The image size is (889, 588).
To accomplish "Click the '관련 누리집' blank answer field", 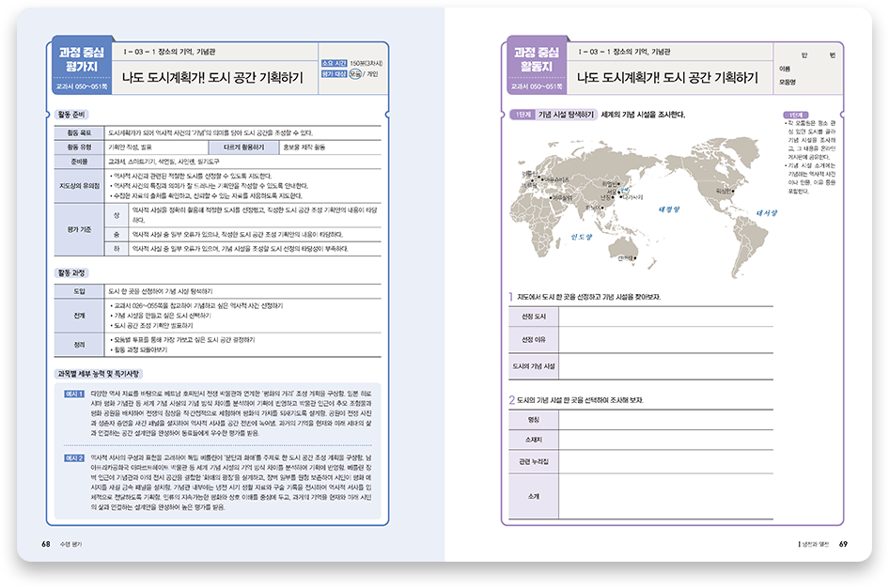I will point(665,462).
